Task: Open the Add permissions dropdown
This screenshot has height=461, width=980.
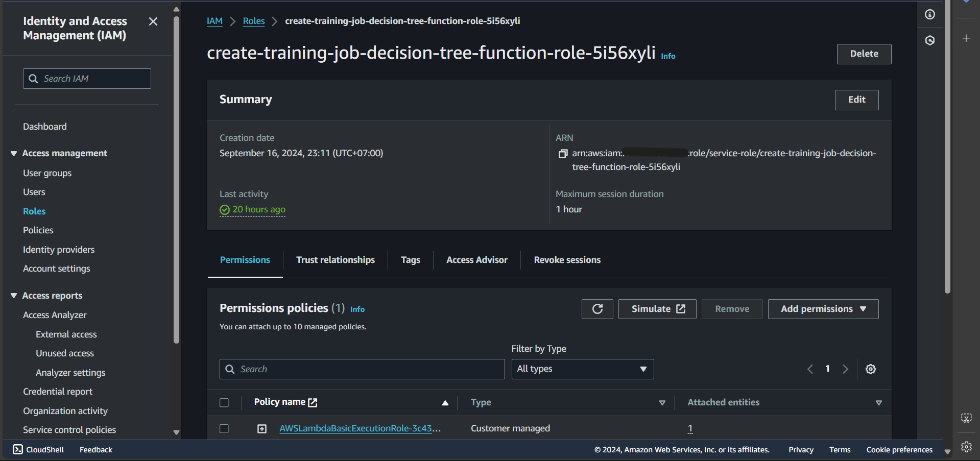Action: pos(823,309)
